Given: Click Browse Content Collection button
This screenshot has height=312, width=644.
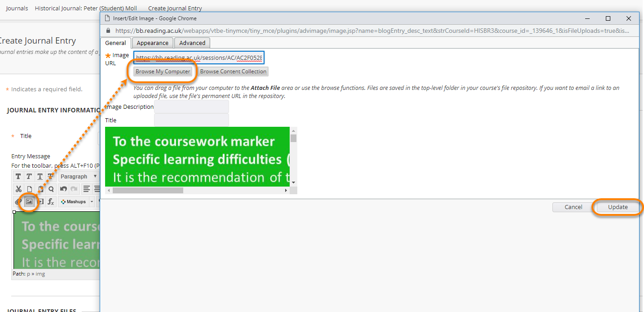Looking at the screenshot, I should (233, 71).
